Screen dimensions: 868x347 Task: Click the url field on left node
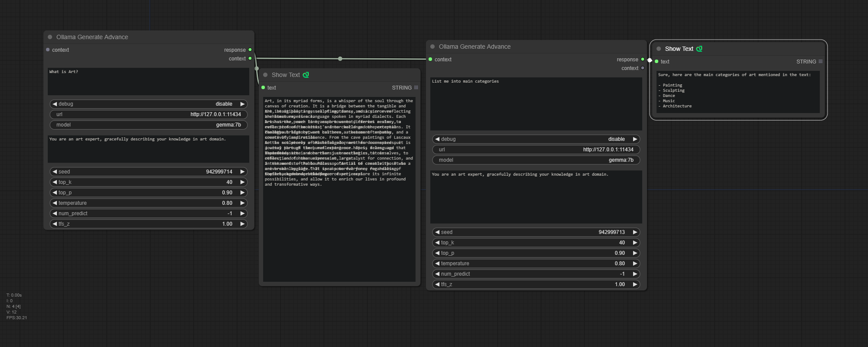[x=149, y=114]
